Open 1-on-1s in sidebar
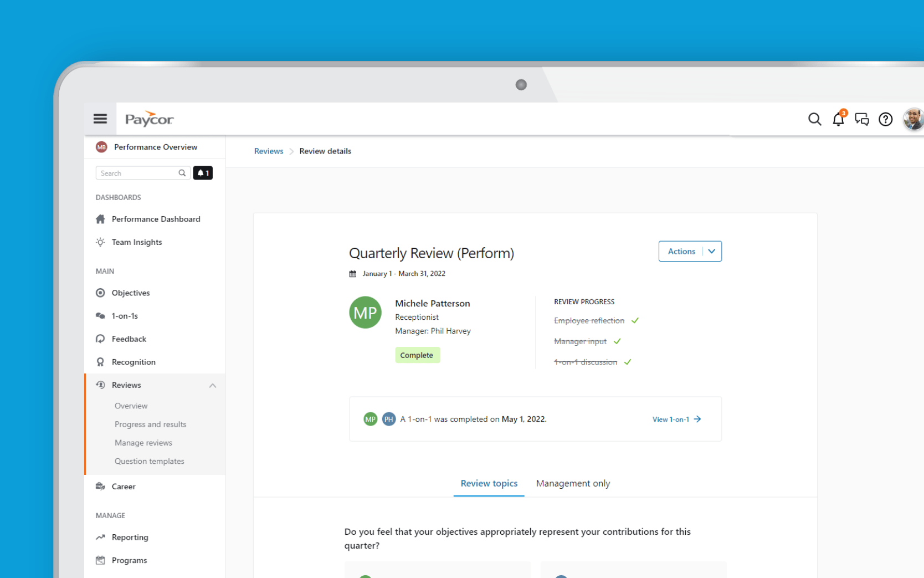This screenshot has height=578, width=924. click(x=125, y=316)
